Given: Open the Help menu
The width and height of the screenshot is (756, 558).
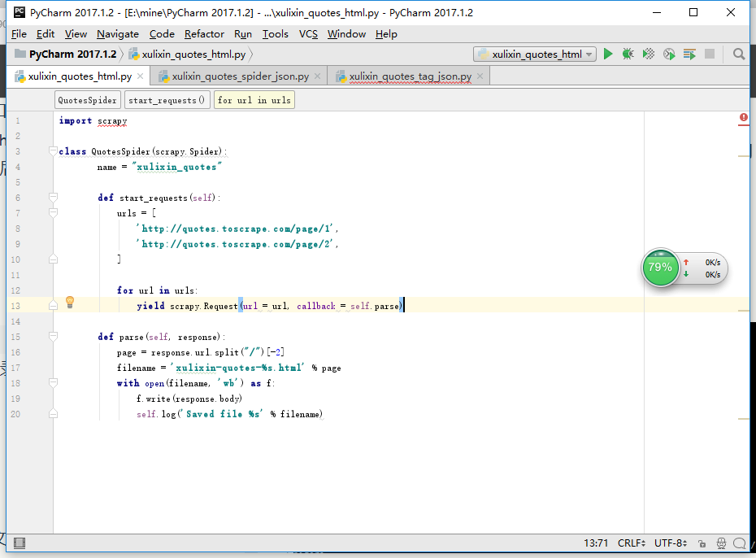Looking at the screenshot, I should (386, 34).
